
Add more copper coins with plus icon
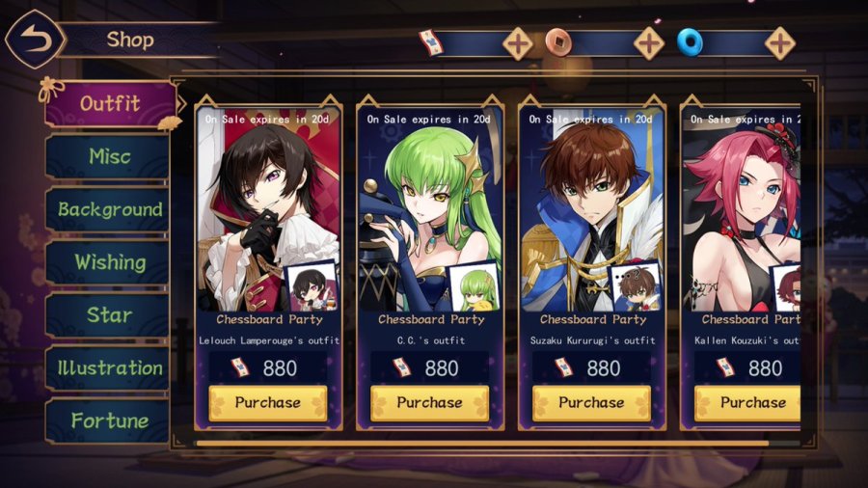coord(649,43)
